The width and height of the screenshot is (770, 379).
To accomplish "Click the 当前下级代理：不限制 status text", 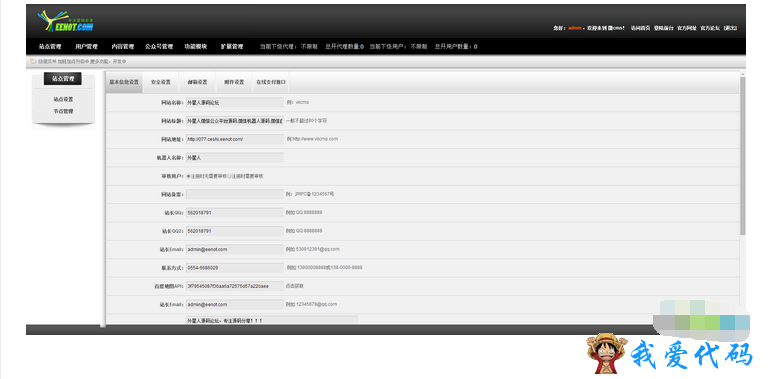I will coord(289,47).
